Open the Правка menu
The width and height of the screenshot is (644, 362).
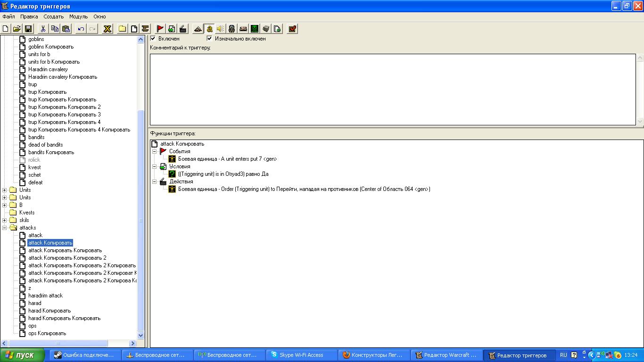[x=29, y=16]
